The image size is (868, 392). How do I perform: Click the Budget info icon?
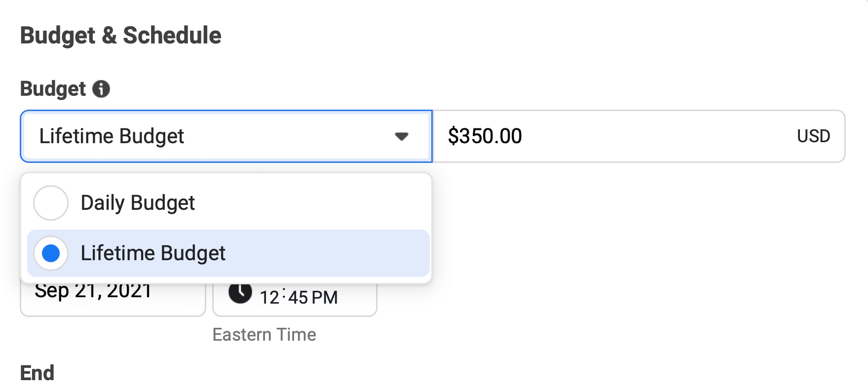(102, 89)
